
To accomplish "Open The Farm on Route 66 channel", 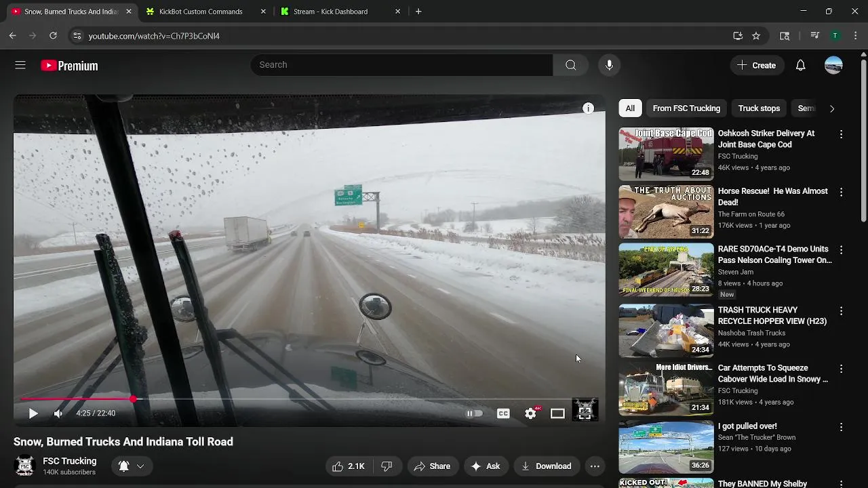I will [x=751, y=214].
